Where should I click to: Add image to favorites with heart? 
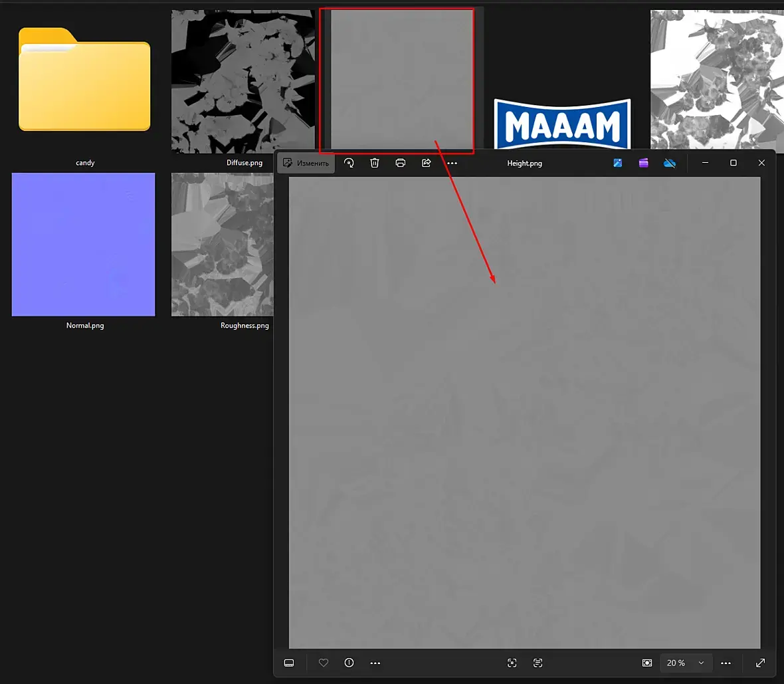click(324, 663)
